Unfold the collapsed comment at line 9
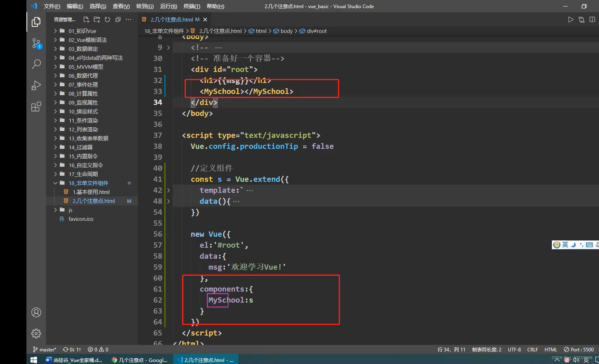The width and height of the screenshot is (599, 364). pyautogui.click(x=168, y=48)
